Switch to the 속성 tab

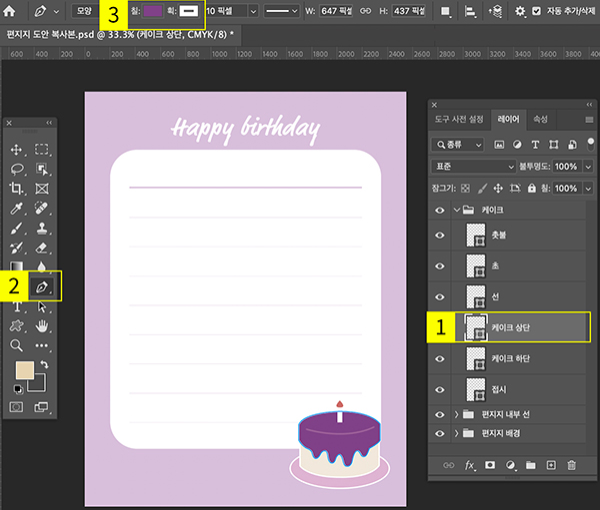point(540,119)
